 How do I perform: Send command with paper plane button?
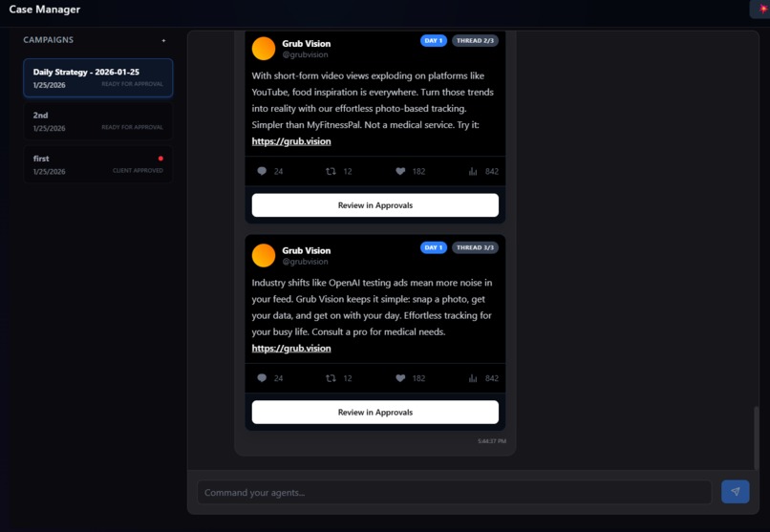(x=736, y=492)
